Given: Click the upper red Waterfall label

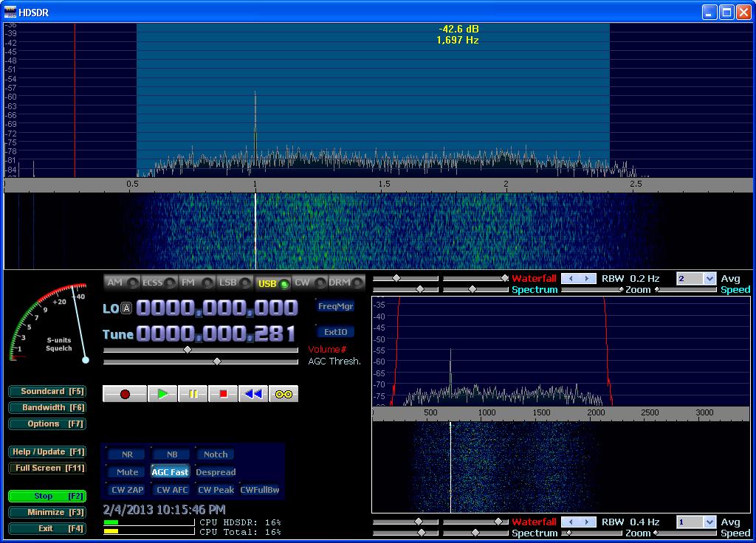Looking at the screenshot, I should pos(534,278).
